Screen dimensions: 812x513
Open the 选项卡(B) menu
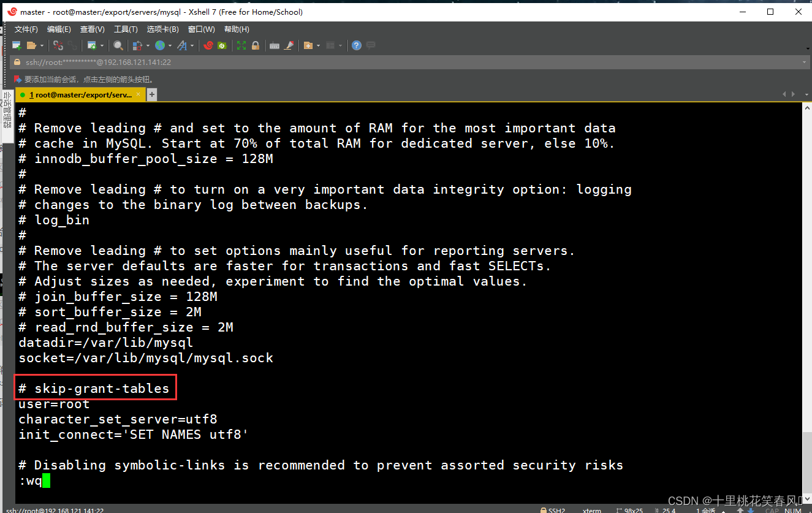tap(162, 29)
